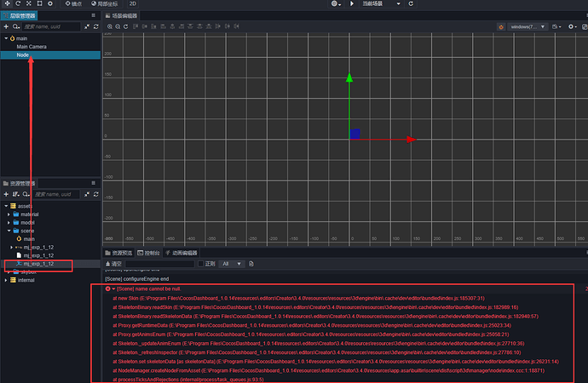Screen dimensions: 588x383
Task: Refresh the preview with reload icon
Action: [411, 3]
